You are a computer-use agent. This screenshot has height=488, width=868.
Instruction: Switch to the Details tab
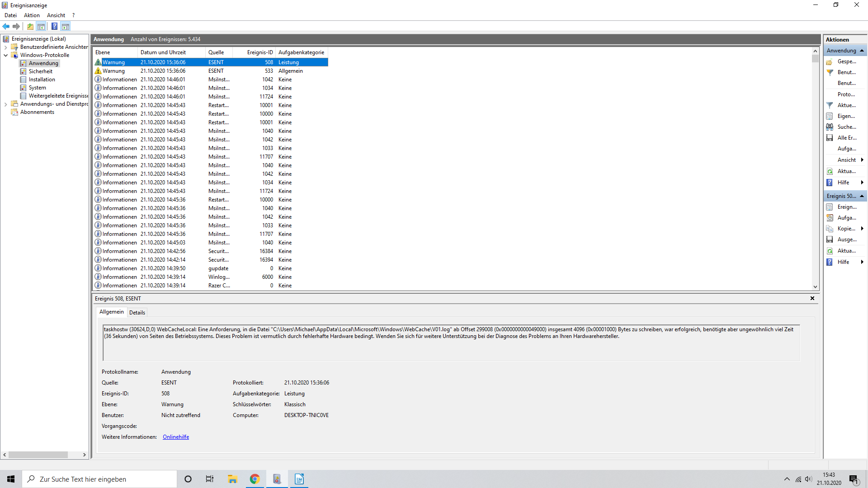[x=137, y=312]
